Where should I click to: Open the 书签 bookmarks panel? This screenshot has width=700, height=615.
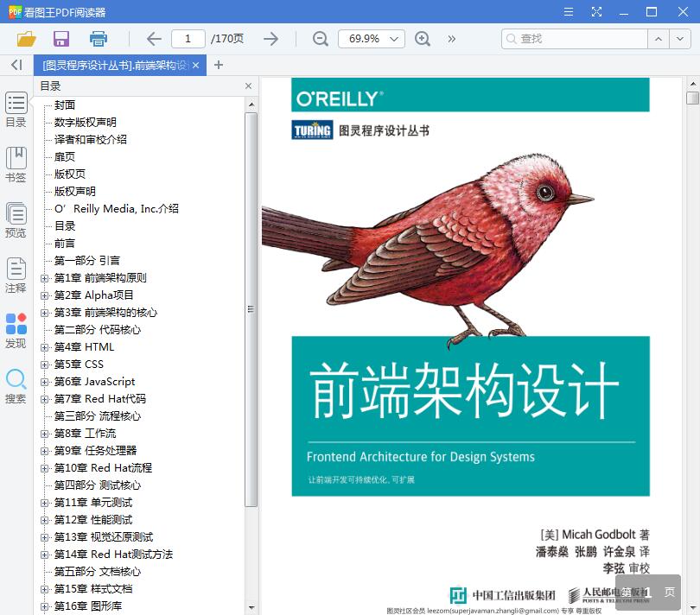tap(16, 165)
